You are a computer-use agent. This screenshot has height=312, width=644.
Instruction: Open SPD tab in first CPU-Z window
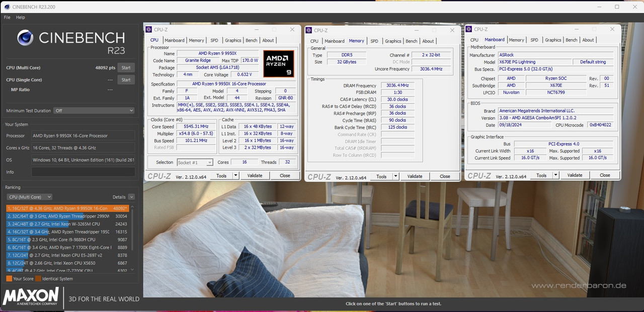coord(214,40)
